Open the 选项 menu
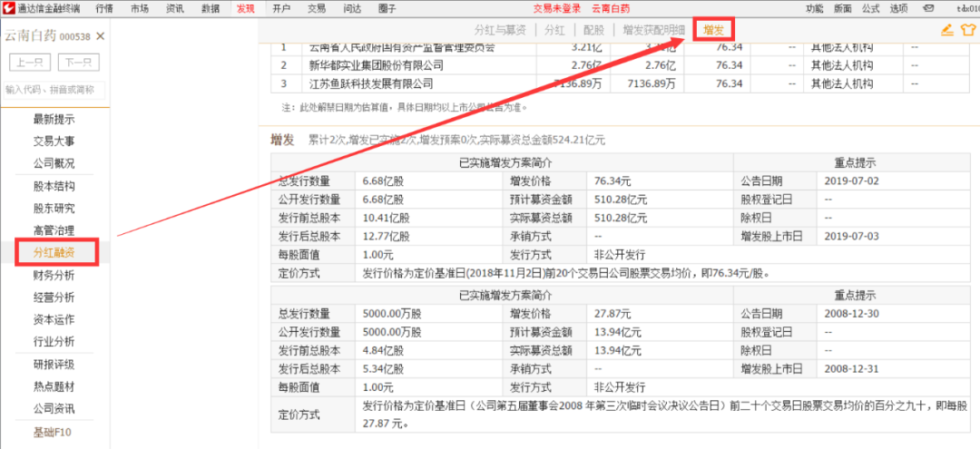The height and width of the screenshot is (449, 980). pyautogui.click(x=898, y=8)
